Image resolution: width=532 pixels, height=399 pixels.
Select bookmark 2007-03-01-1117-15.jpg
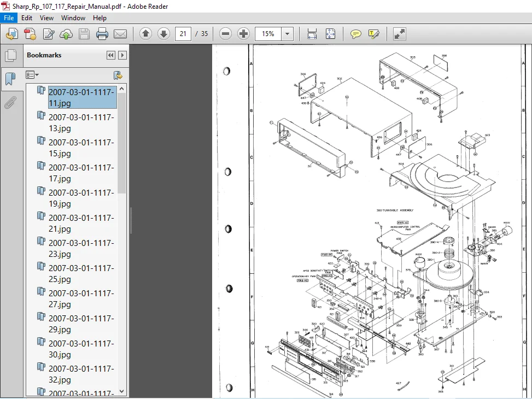pyautogui.click(x=81, y=148)
